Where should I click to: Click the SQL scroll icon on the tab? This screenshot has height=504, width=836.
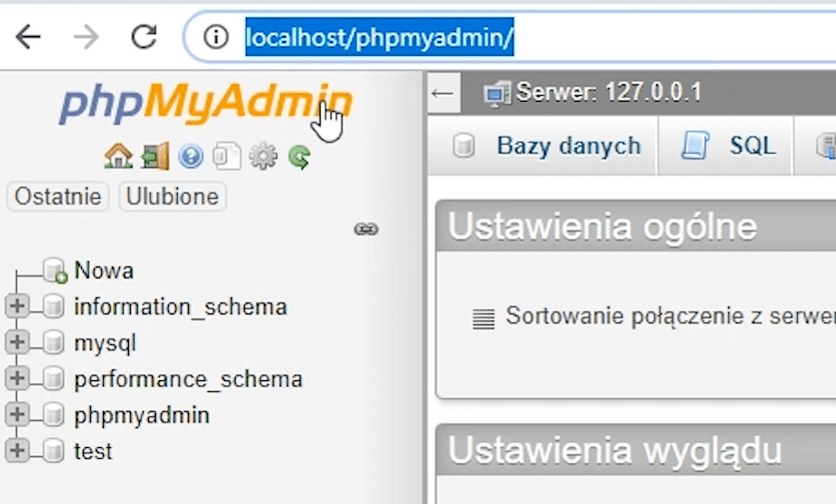pos(695,146)
